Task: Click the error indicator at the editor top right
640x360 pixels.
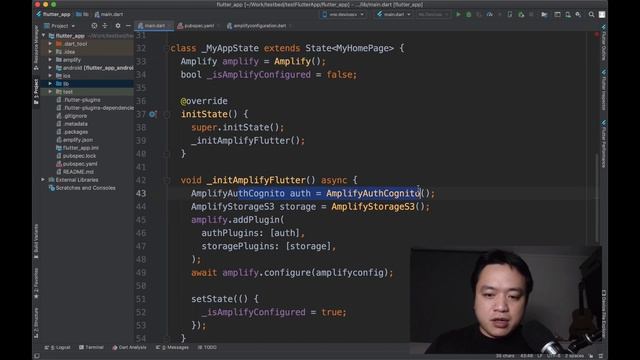Action: (597, 34)
